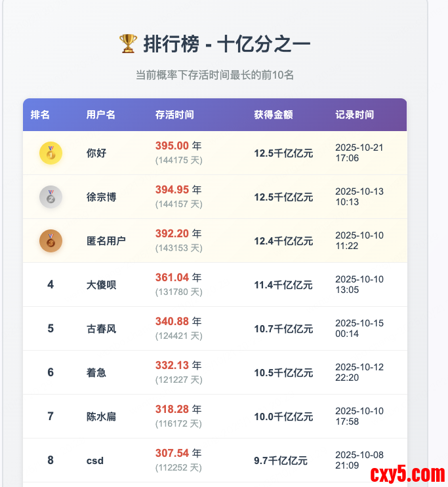The width and height of the screenshot is (448, 487).
Task: Click the 395.00 年 survival time
Action: click(178, 146)
